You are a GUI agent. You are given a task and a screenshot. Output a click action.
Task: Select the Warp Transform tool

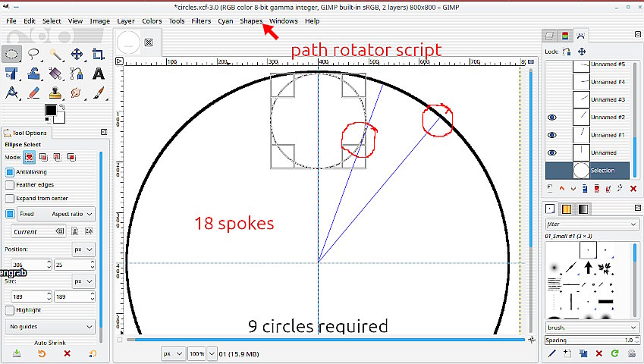pyautogui.click(x=33, y=74)
